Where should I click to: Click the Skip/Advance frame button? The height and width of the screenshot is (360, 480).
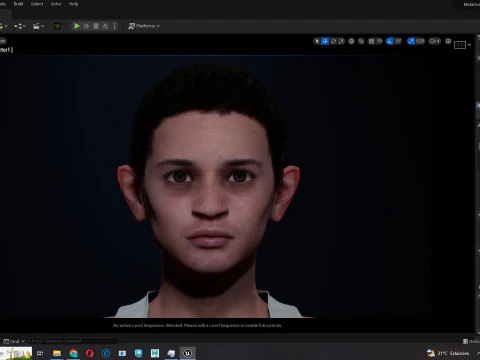[x=87, y=26]
